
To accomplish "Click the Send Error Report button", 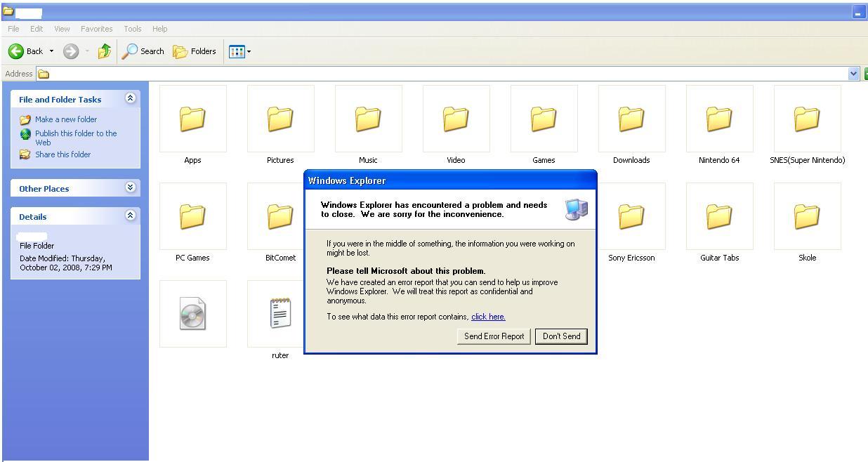I will 494,336.
